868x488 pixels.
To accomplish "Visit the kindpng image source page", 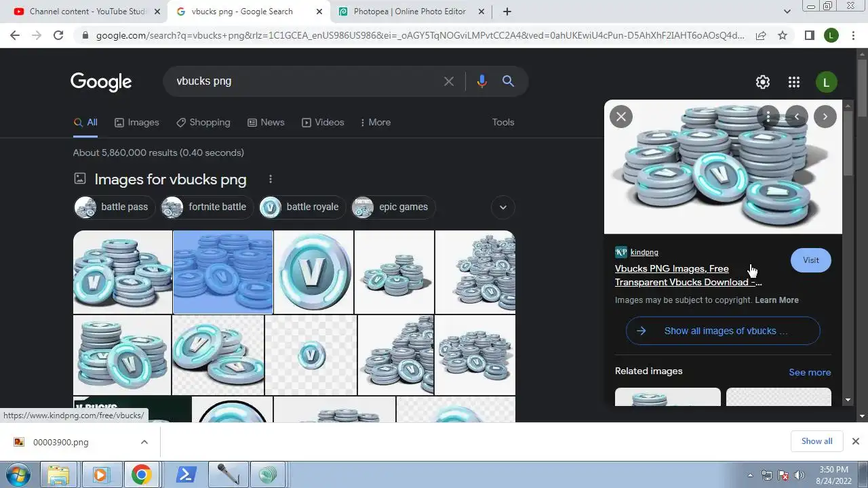I will [811, 260].
